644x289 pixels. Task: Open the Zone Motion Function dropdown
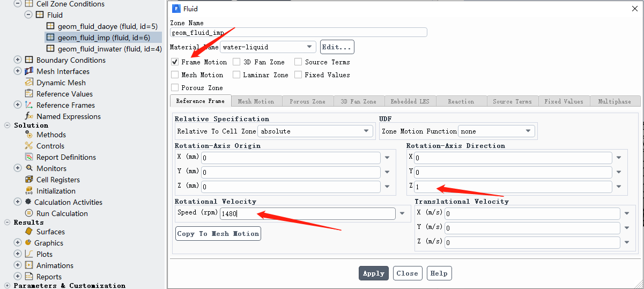point(529,131)
